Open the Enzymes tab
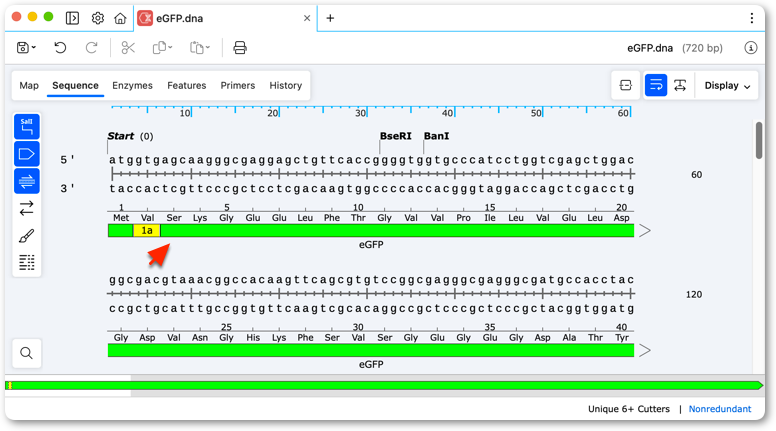Image resolution: width=776 pixels, height=431 pixels. pyautogui.click(x=132, y=86)
